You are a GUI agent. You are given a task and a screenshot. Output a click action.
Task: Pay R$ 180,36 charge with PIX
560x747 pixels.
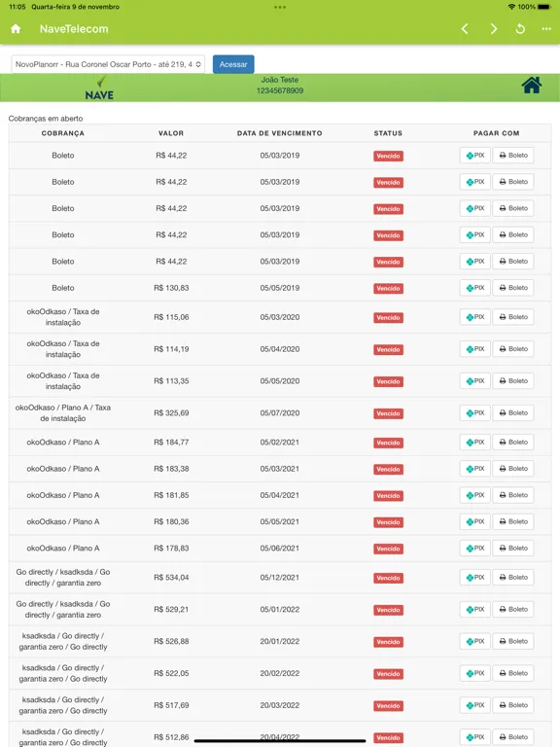[474, 521]
